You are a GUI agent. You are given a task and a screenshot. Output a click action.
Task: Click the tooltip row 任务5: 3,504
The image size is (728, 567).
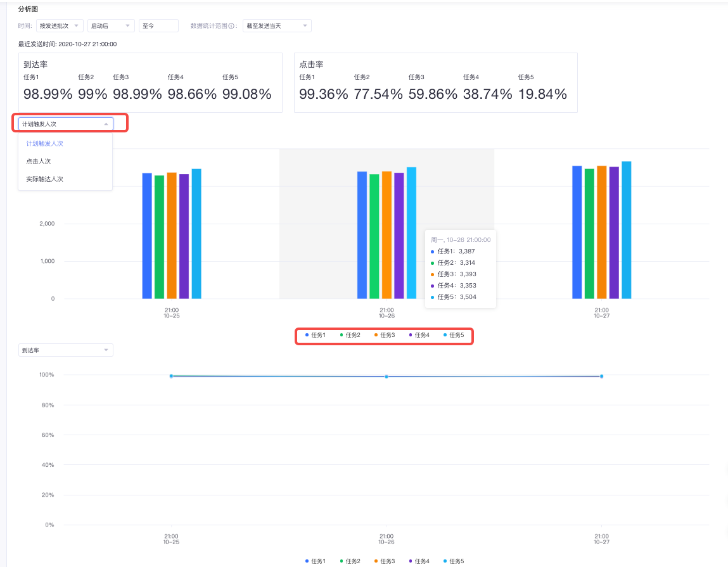(x=454, y=296)
